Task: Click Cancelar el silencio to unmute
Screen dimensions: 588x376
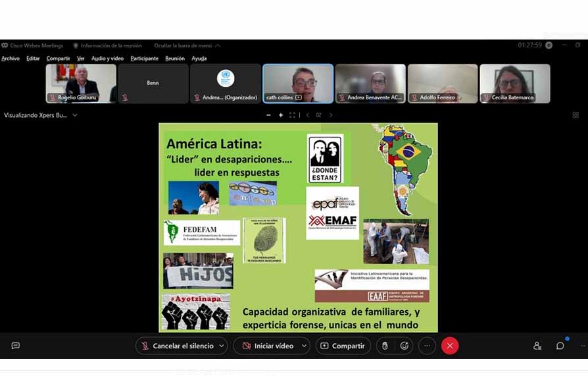Action: [x=177, y=346]
